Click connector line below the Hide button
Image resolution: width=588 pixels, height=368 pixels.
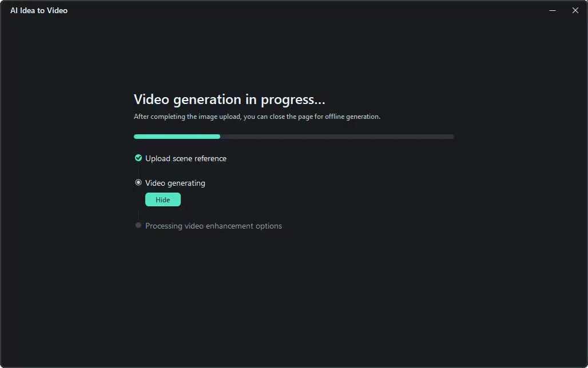point(138,215)
